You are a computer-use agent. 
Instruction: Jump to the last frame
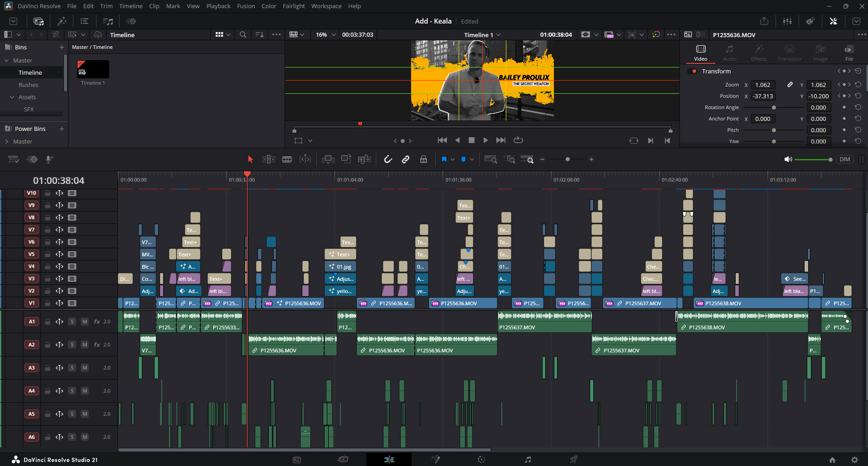pyautogui.click(x=501, y=140)
